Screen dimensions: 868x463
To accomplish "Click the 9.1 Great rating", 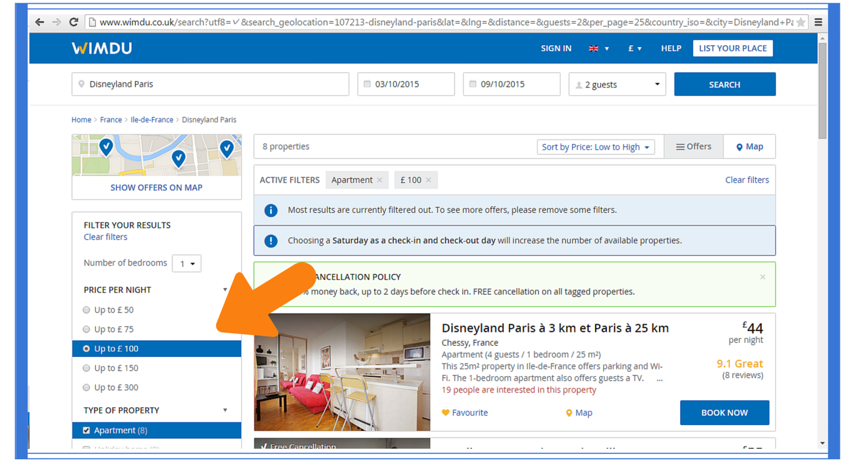I will point(739,364).
